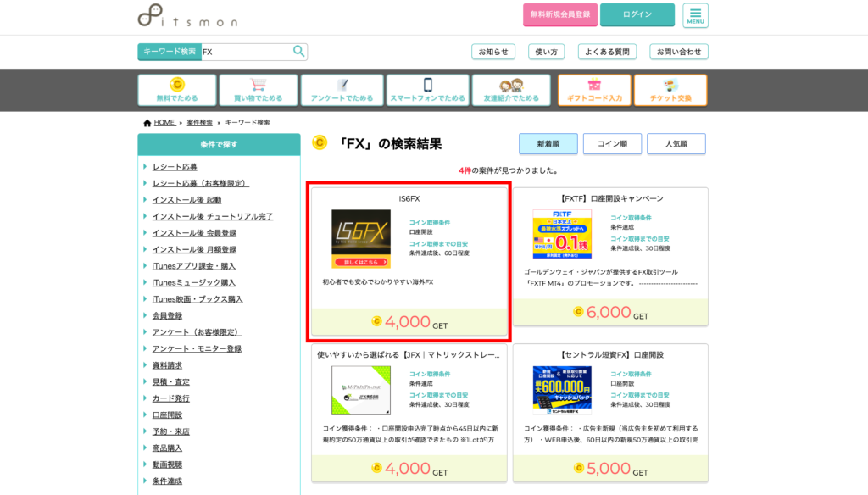Click the 「FX」の検索結果 heading

[390, 144]
